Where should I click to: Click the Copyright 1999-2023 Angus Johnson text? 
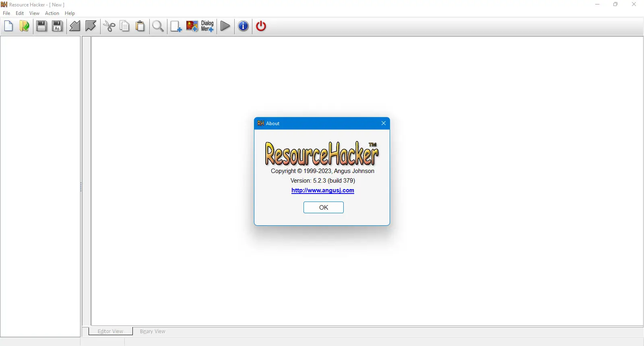coord(322,171)
